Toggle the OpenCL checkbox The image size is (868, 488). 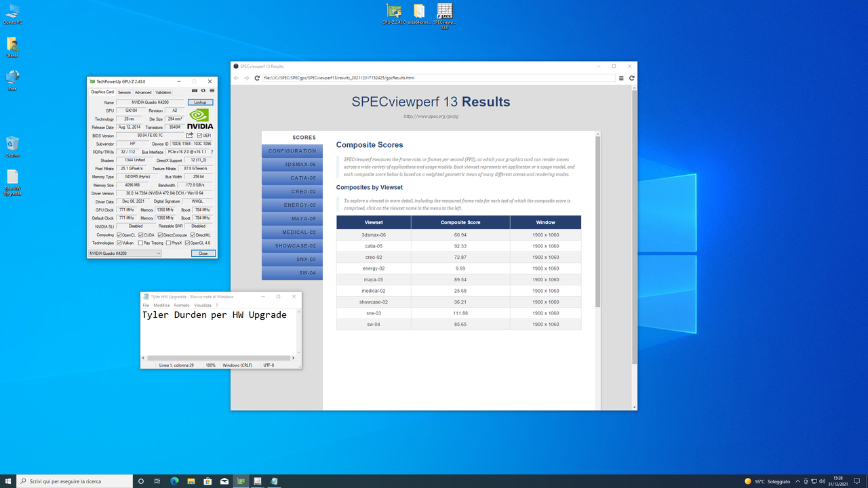[119, 235]
